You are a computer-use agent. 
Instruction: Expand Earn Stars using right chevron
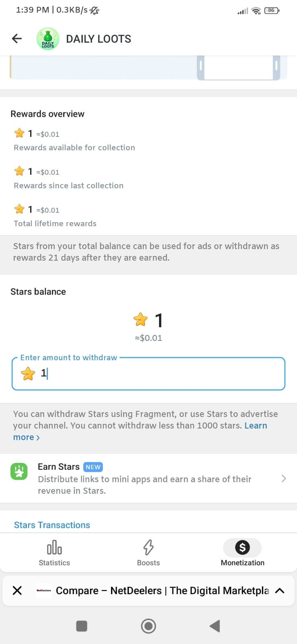tap(283, 478)
